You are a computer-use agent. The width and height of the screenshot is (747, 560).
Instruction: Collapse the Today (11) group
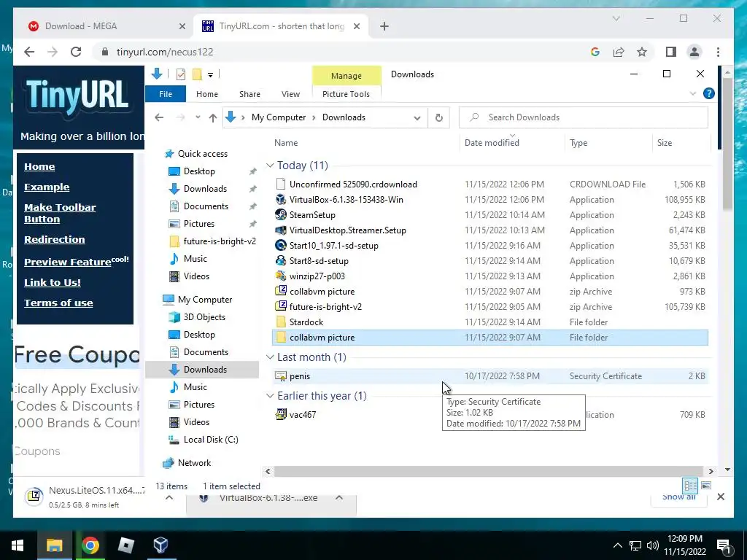[x=270, y=166]
